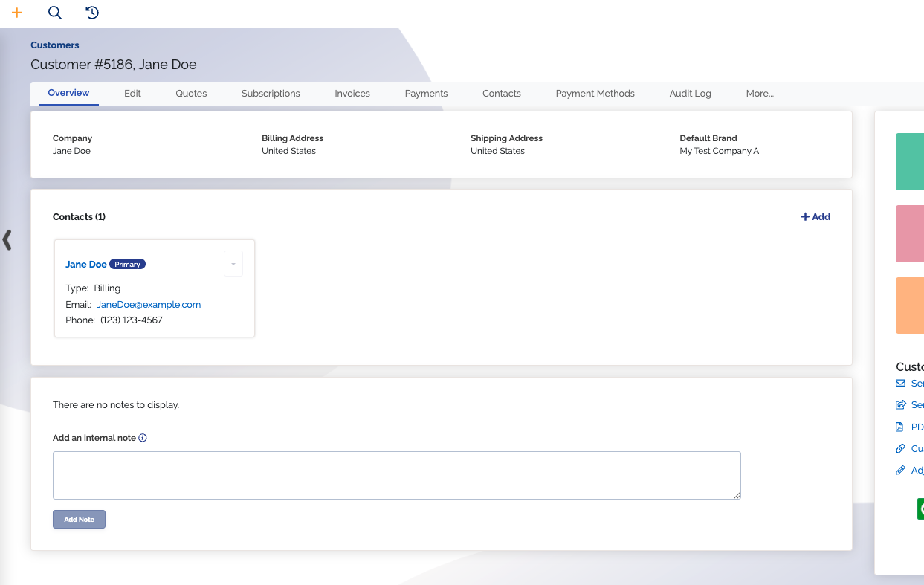This screenshot has width=924, height=585.
Task: Click the phone number (123) 123-4567
Action: click(132, 320)
